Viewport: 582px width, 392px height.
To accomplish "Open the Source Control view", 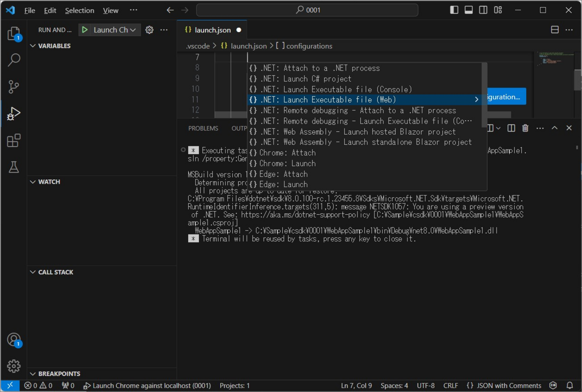I will (14, 87).
